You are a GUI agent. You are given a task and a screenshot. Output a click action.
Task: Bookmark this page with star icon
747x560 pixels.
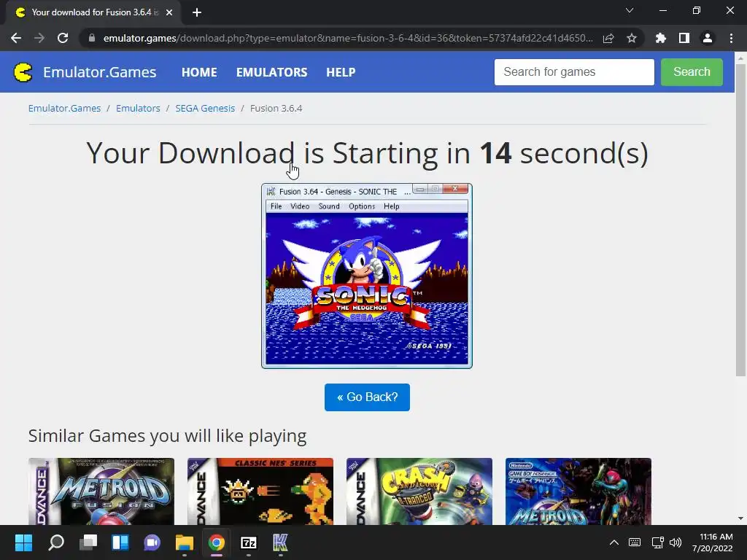pyautogui.click(x=632, y=38)
